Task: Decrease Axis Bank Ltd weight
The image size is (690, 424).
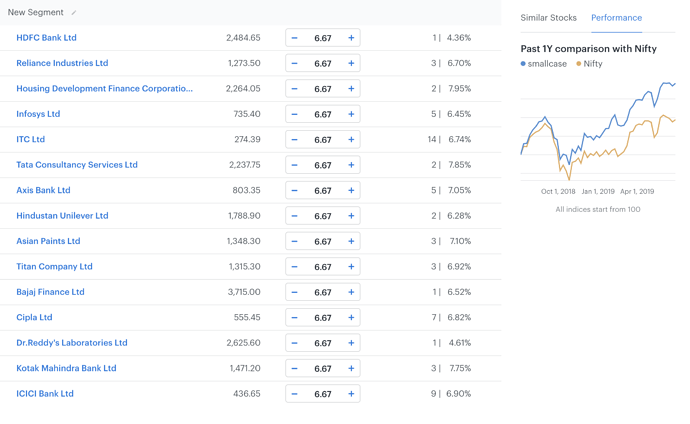Action: point(294,190)
